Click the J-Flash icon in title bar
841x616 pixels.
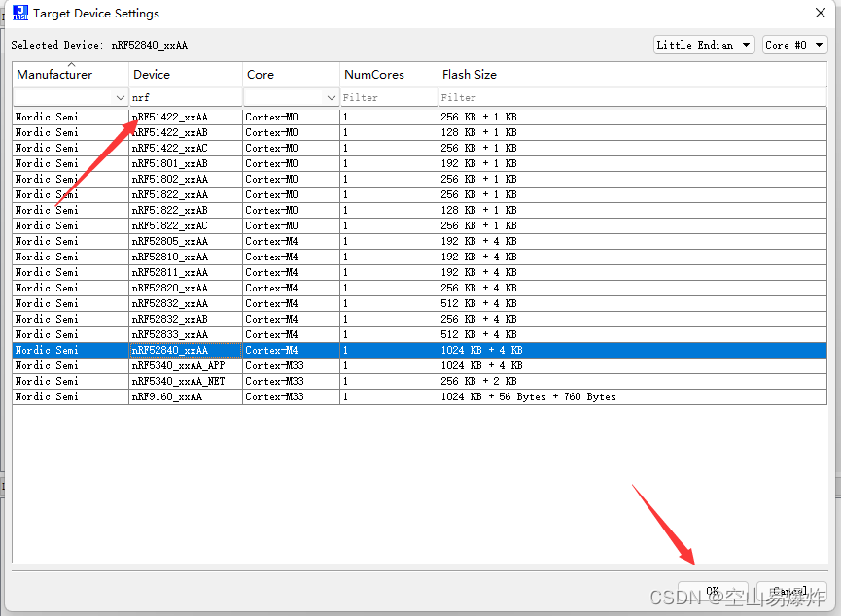pos(19,13)
